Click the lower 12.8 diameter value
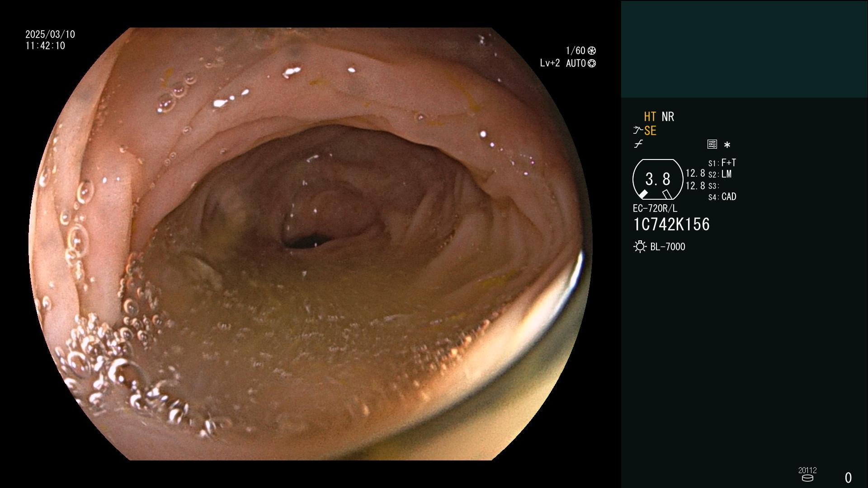The image size is (868, 488). 695,186
